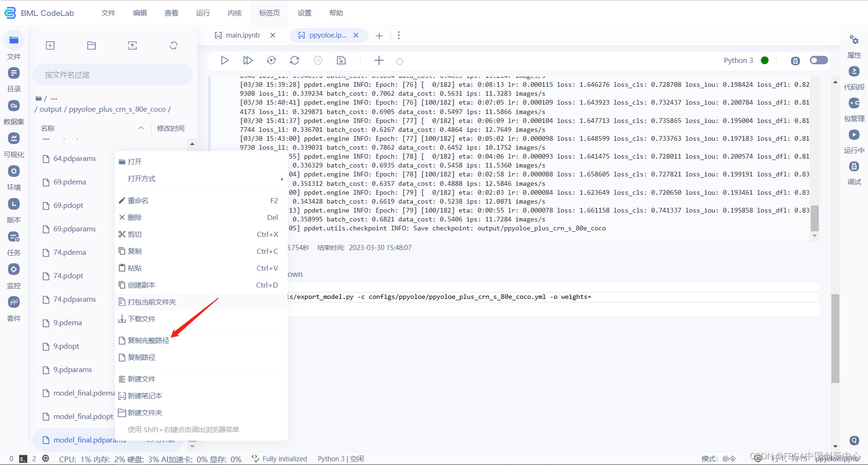
Task: Choose 新建文件夹 in context menu
Action: pyautogui.click(x=201, y=412)
